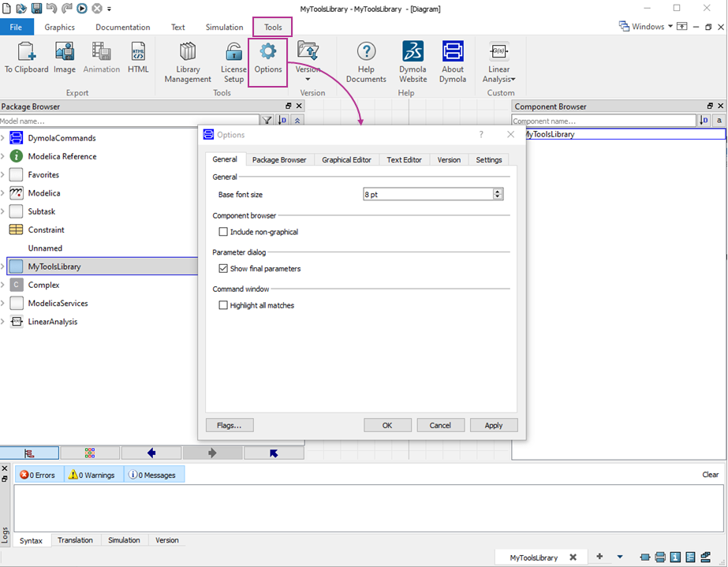This screenshot has width=728, height=567.
Task: Select Constraint in Package Browser
Action: (46, 229)
